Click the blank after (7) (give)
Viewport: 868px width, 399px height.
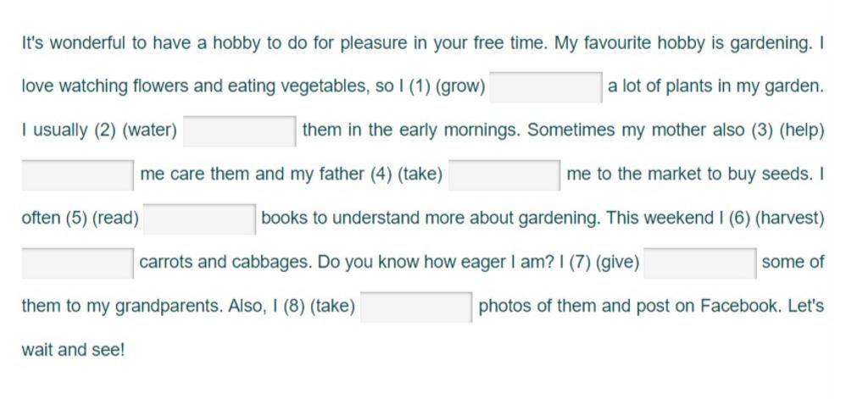click(699, 263)
